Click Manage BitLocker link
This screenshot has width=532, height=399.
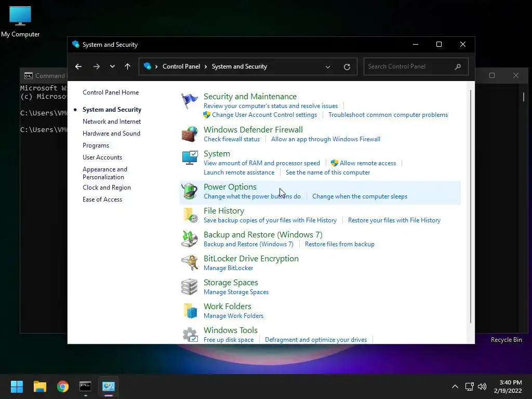[229, 268]
